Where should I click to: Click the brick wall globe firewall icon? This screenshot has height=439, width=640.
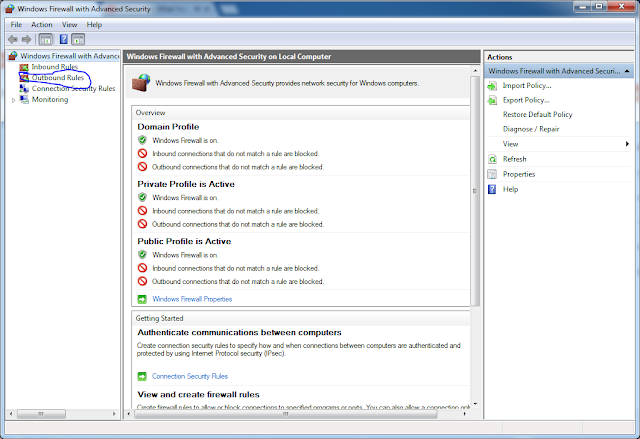[141, 83]
